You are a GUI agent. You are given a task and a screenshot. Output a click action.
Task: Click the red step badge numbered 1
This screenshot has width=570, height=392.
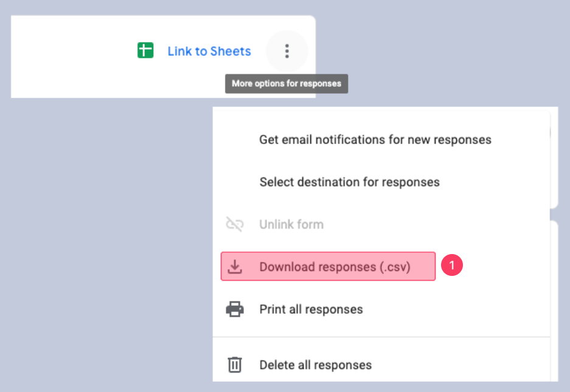pyautogui.click(x=453, y=266)
